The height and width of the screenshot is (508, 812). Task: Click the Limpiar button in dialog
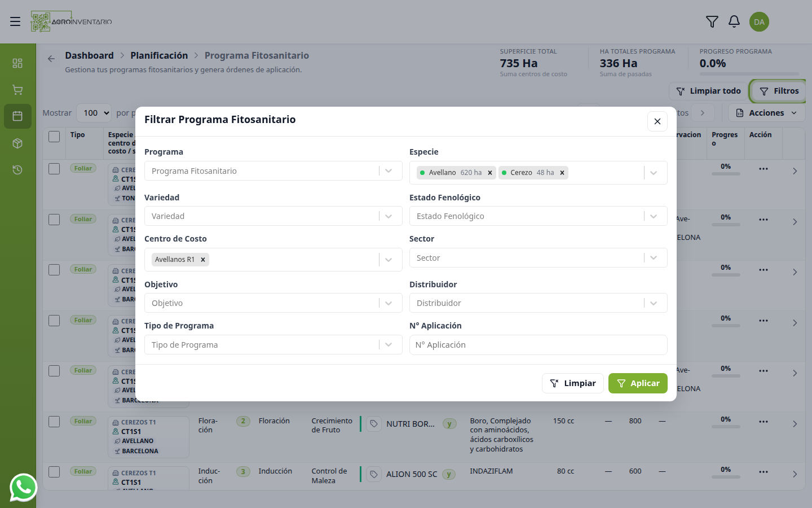click(573, 383)
